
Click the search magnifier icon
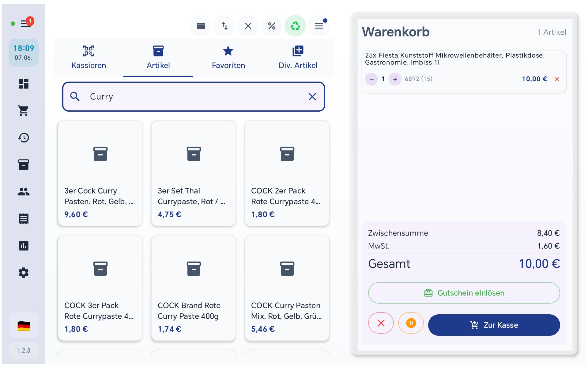click(75, 97)
